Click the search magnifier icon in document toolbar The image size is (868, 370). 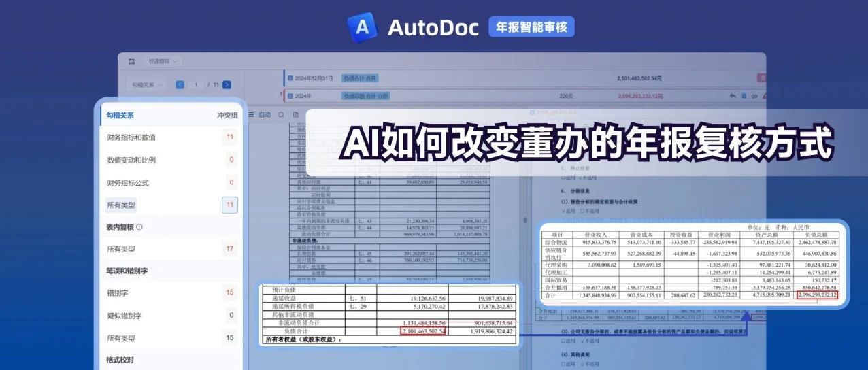coord(281,115)
